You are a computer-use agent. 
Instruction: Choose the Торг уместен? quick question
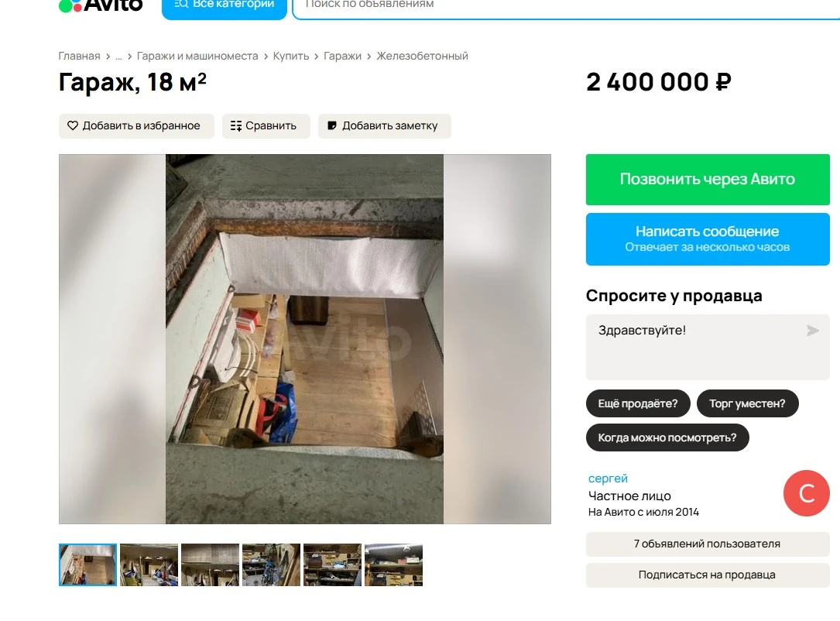tap(747, 403)
